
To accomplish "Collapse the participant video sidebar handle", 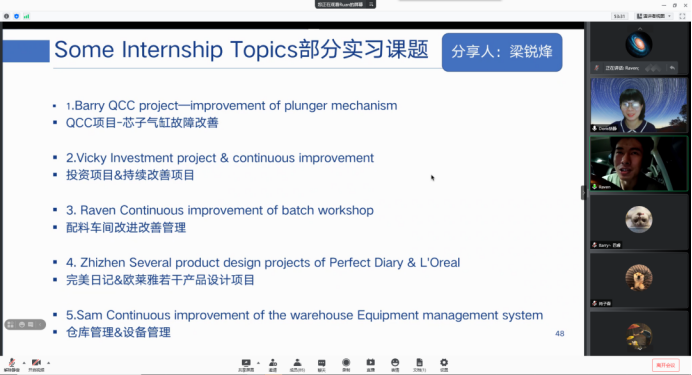I will [583, 193].
